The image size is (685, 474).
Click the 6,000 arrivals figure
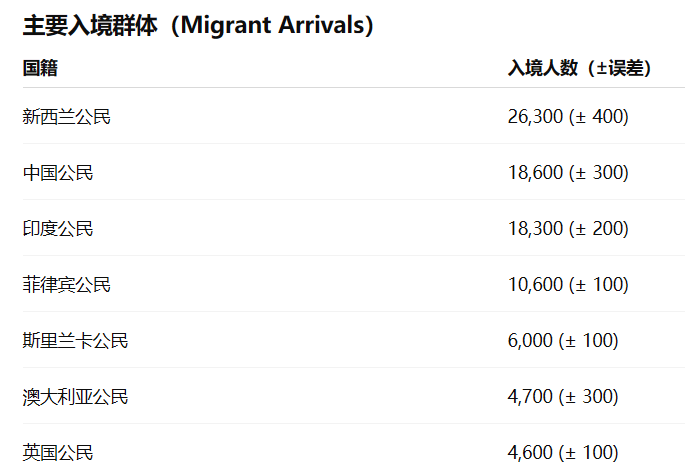pyautogui.click(x=531, y=341)
